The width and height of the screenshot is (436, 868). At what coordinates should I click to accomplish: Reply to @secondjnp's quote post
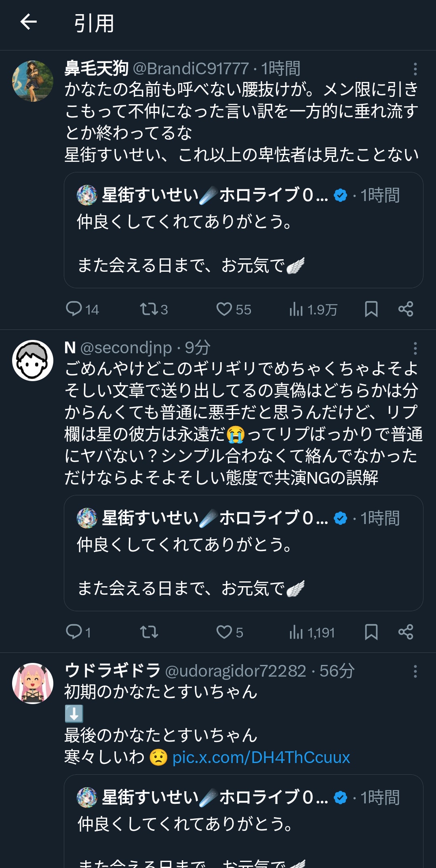(x=74, y=632)
